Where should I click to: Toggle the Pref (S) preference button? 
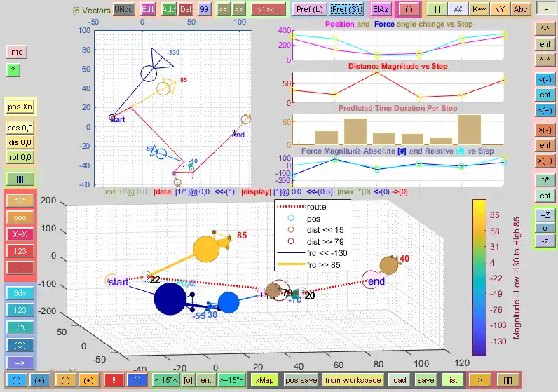346,10
